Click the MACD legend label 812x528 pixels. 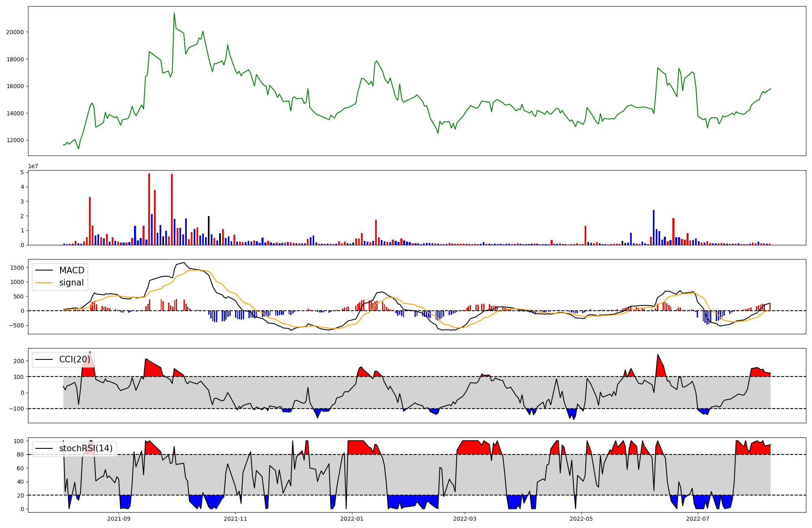coord(71,270)
